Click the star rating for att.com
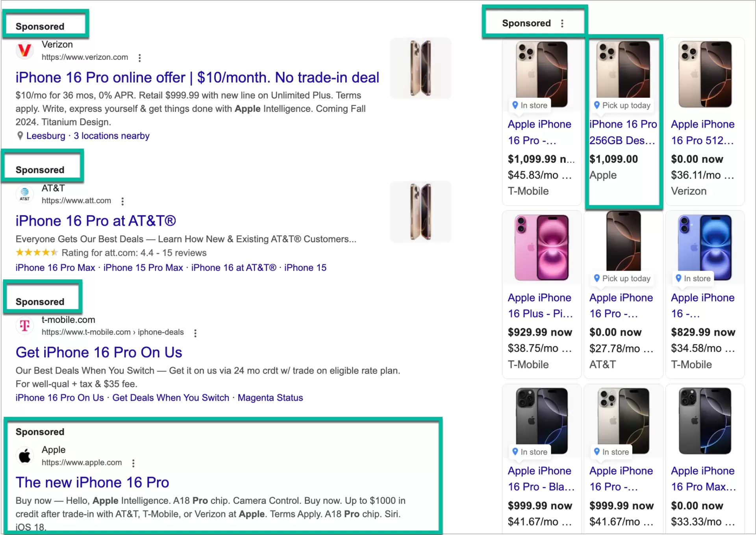The image size is (756, 535). click(x=36, y=253)
